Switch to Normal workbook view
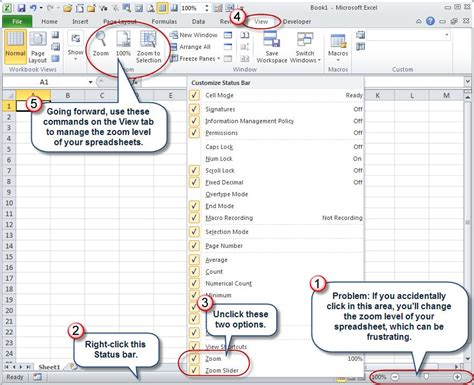Viewport: 474px width, 385px height. (x=15, y=46)
